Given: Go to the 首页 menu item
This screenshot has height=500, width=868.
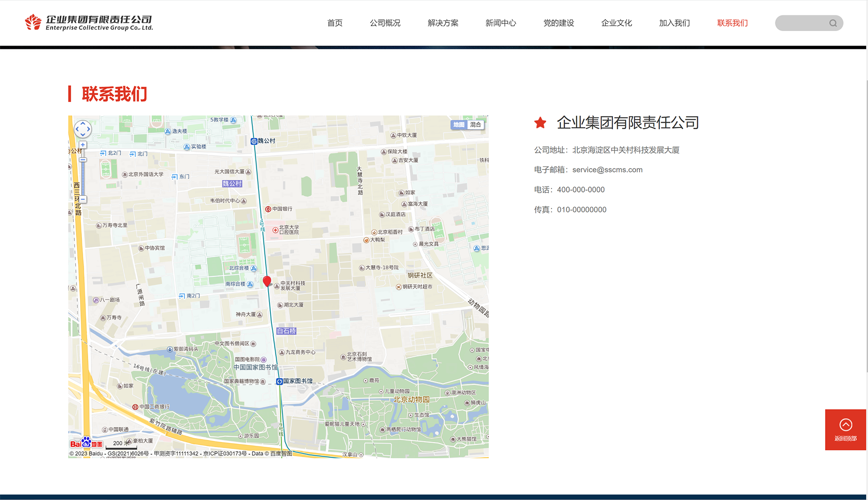Looking at the screenshot, I should point(335,23).
